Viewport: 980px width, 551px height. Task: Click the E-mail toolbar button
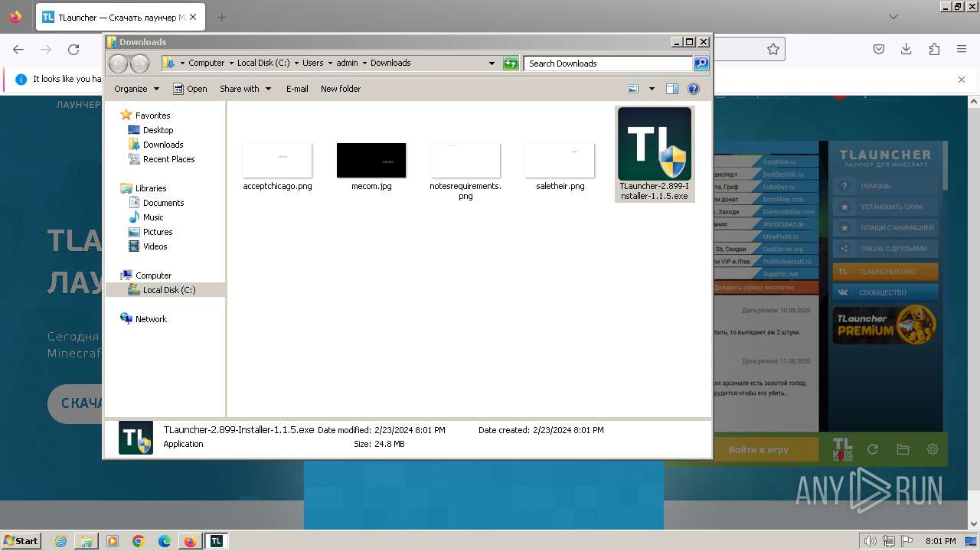[x=297, y=89]
